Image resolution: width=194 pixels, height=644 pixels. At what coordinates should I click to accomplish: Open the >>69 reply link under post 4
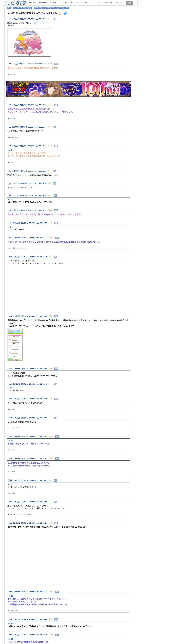click(x=17, y=137)
